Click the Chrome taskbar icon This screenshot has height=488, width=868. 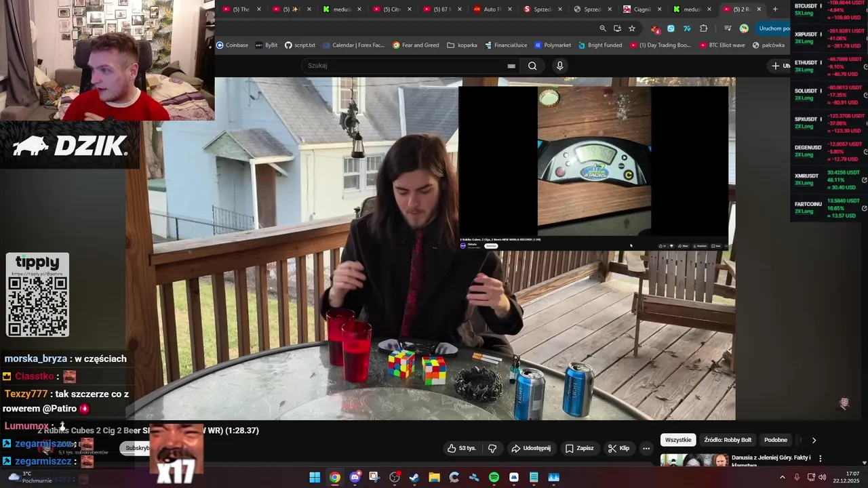point(335,477)
